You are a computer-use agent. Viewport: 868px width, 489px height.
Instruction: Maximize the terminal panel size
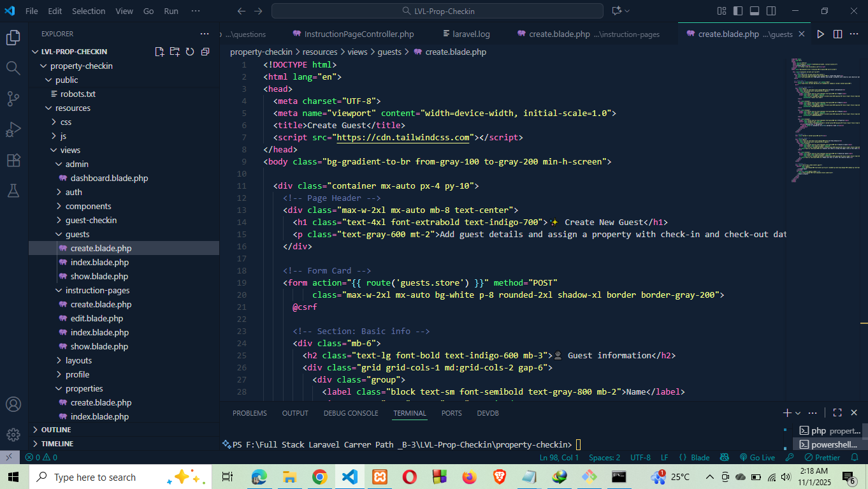point(837,412)
